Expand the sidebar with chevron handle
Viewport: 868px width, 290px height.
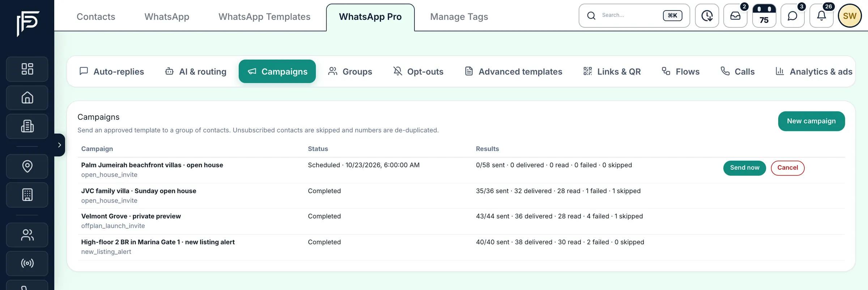tap(60, 145)
